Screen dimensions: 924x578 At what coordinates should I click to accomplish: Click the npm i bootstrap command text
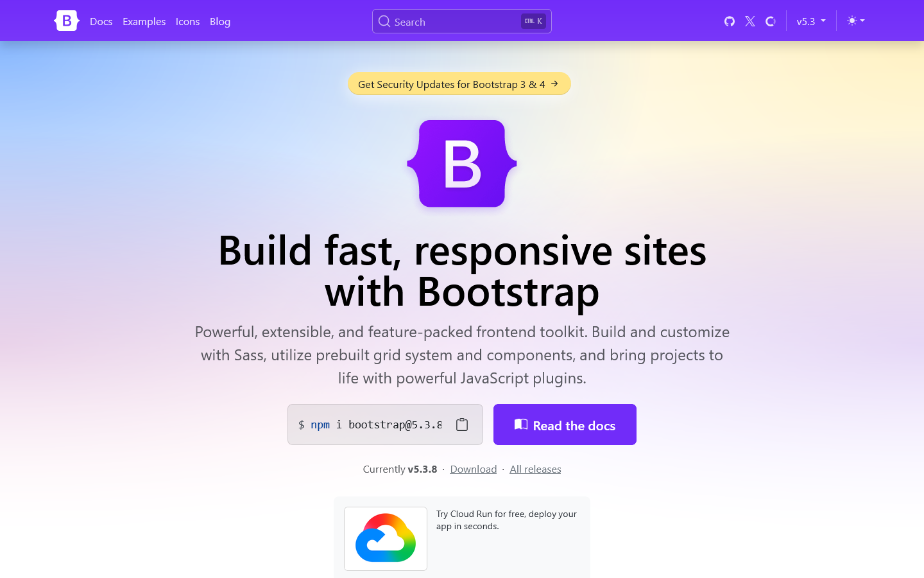click(x=370, y=425)
